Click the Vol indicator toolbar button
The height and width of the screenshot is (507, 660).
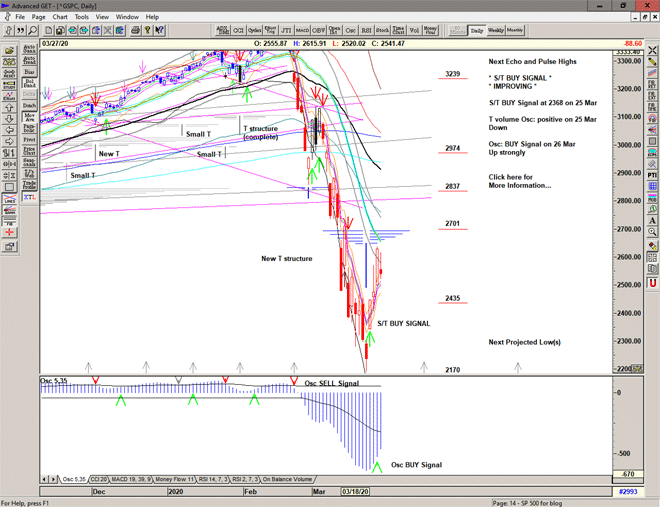(414, 30)
